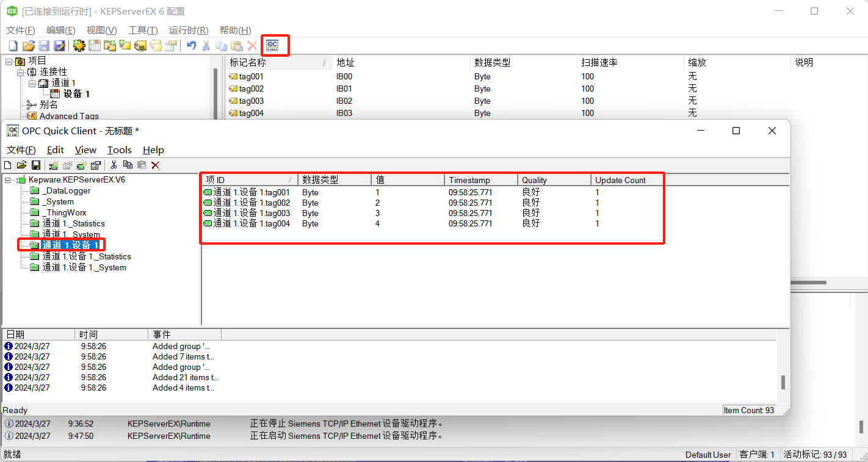Click scissors Cut icon in KEPServerEX toolbar
Screen dimensions: 868x462
point(206,46)
